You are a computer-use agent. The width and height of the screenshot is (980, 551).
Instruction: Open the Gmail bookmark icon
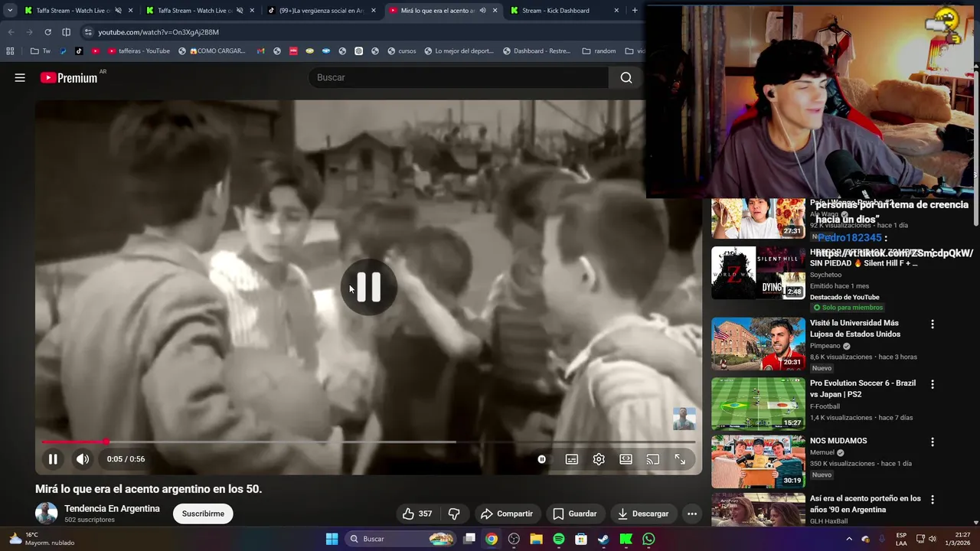260,51
